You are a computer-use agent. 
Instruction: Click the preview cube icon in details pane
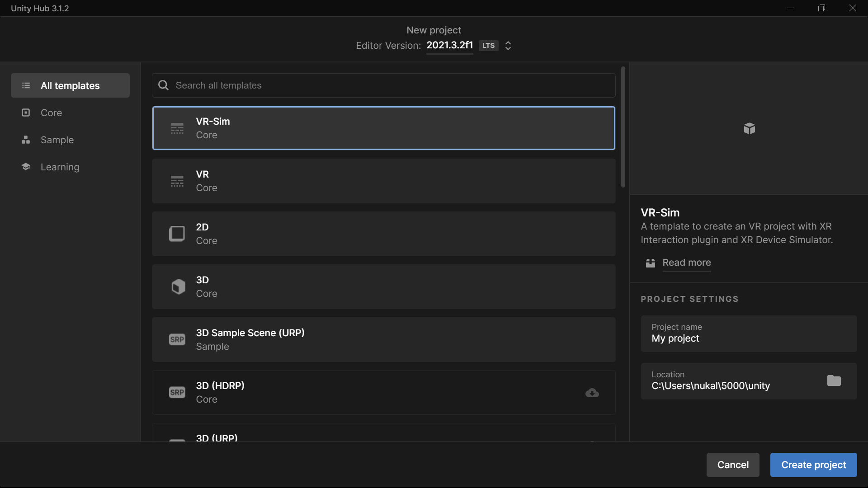[749, 128]
